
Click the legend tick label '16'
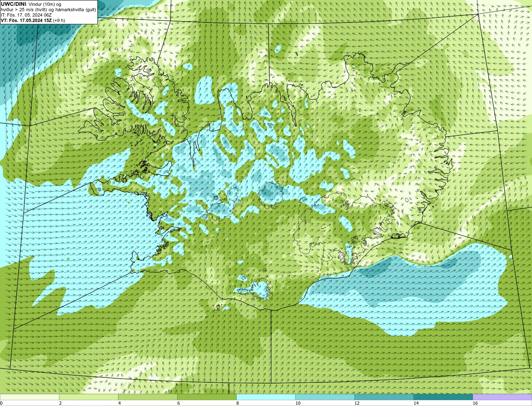475,403
